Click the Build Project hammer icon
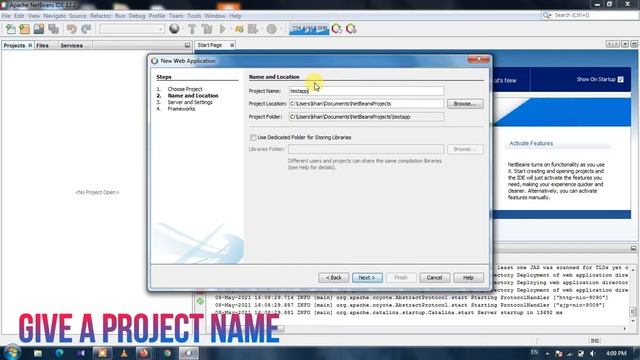This screenshot has height=360, width=640. (192, 29)
